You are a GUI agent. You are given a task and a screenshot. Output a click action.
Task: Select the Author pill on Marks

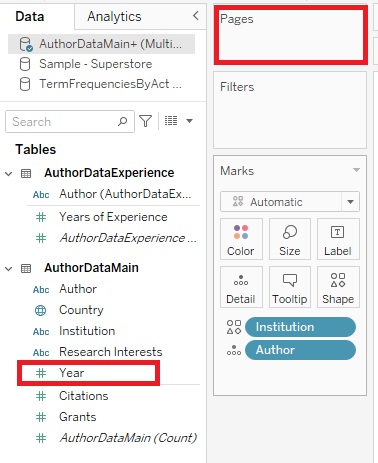pos(300,350)
